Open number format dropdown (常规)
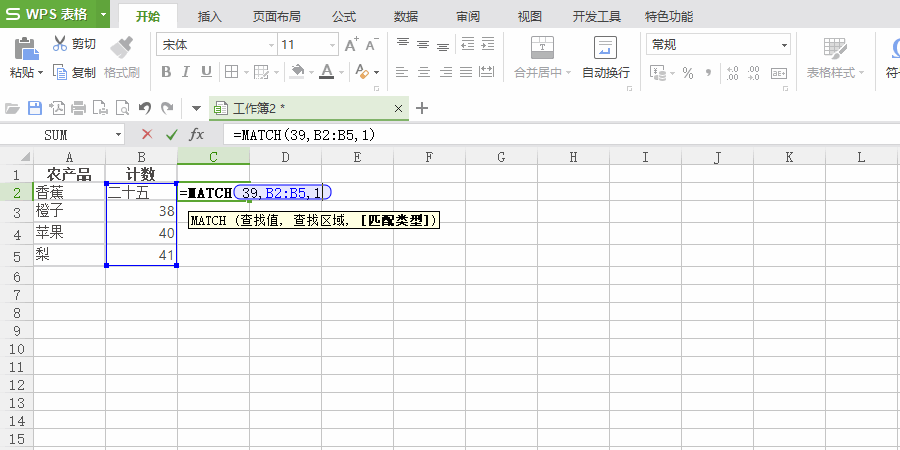This screenshot has height=450, width=900. (784, 45)
